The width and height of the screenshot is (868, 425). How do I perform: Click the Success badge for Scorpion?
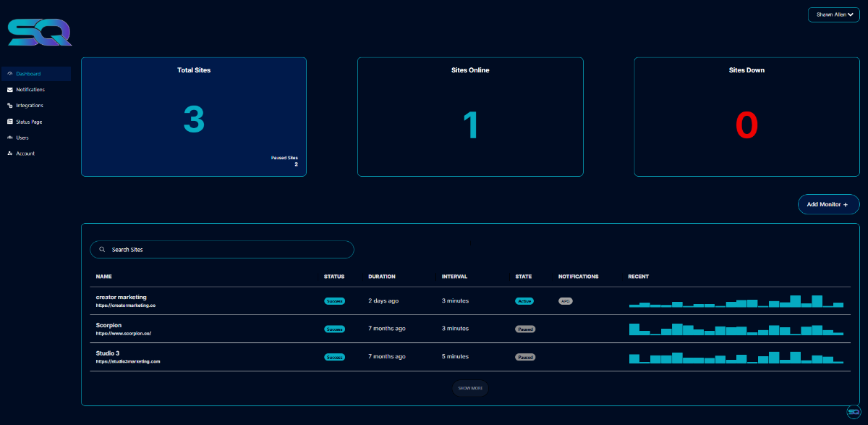coord(335,329)
